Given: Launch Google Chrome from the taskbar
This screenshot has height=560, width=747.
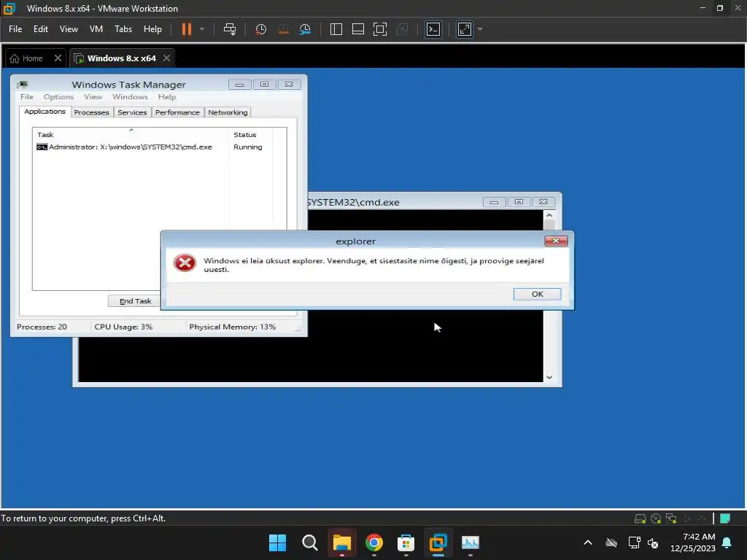Looking at the screenshot, I should coord(374,542).
